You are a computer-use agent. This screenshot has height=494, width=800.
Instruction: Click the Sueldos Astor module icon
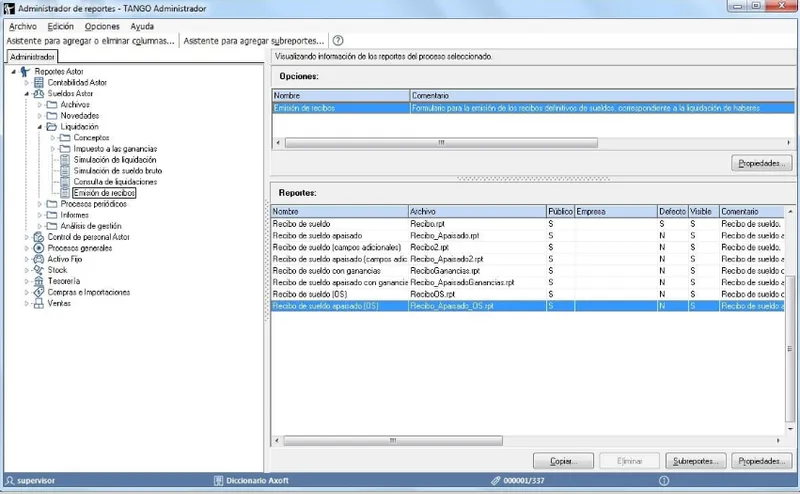39,93
